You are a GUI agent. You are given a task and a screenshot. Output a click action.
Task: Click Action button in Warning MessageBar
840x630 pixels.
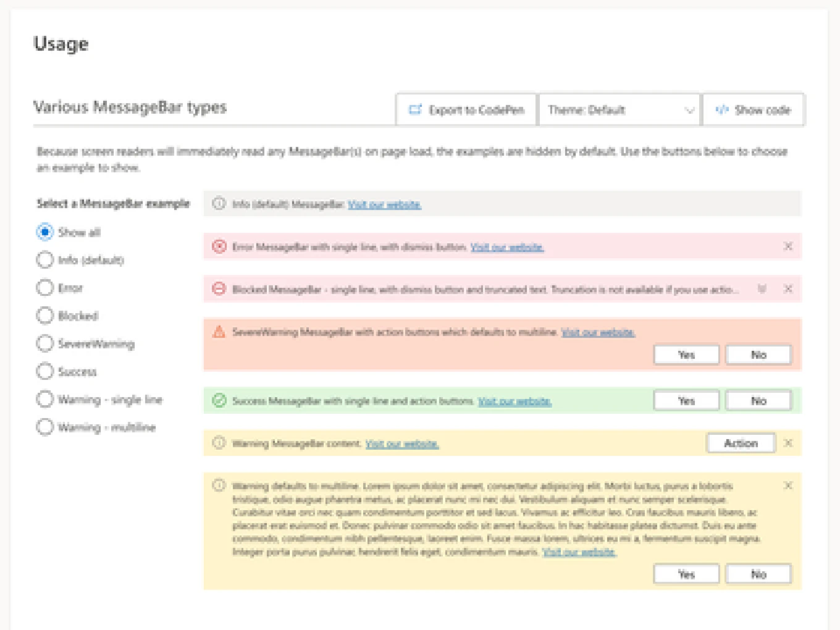tap(741, 443)
